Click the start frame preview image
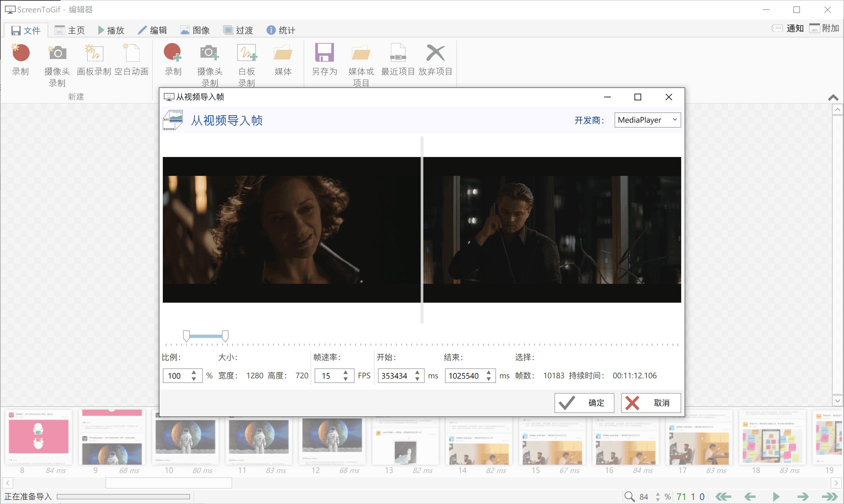Screen dimensions: 844x504 click(291, 230)
